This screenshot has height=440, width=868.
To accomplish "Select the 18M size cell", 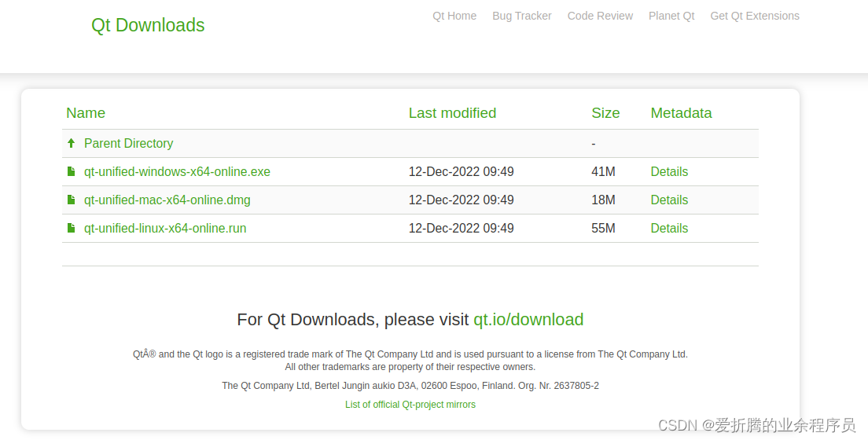I will 603,200.
